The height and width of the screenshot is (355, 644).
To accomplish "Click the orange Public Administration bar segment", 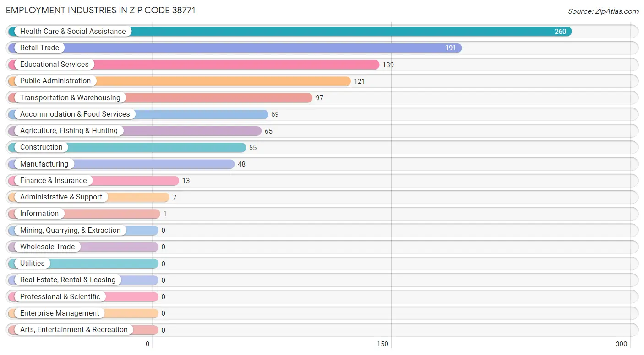I will click(180, 81).
